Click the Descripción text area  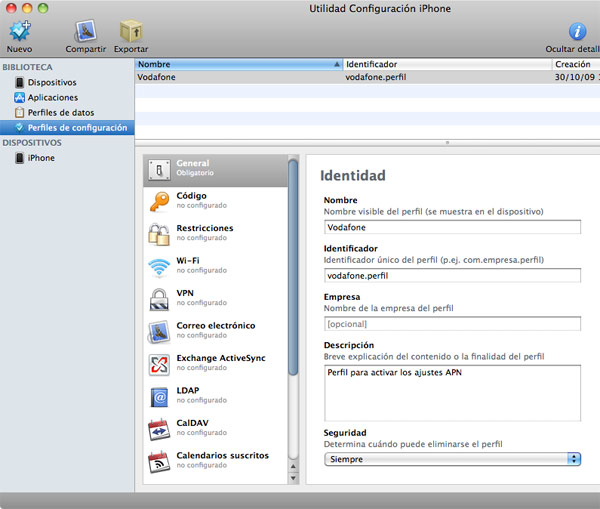452,393
